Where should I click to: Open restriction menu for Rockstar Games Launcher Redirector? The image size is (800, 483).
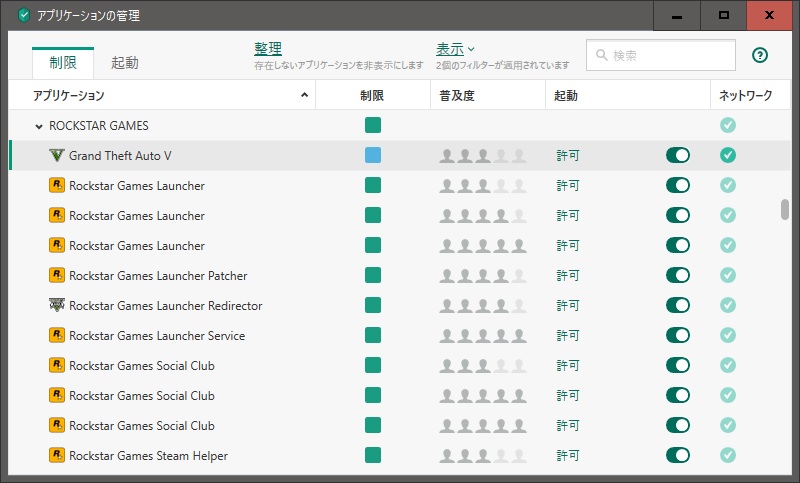click(x=373, y=305)
